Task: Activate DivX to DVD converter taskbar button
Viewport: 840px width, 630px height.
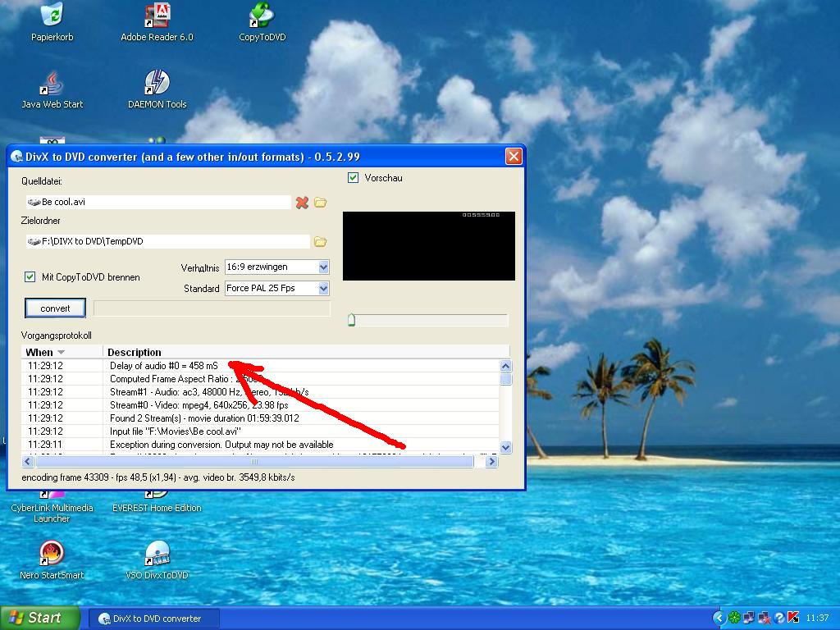Action: 153,619
